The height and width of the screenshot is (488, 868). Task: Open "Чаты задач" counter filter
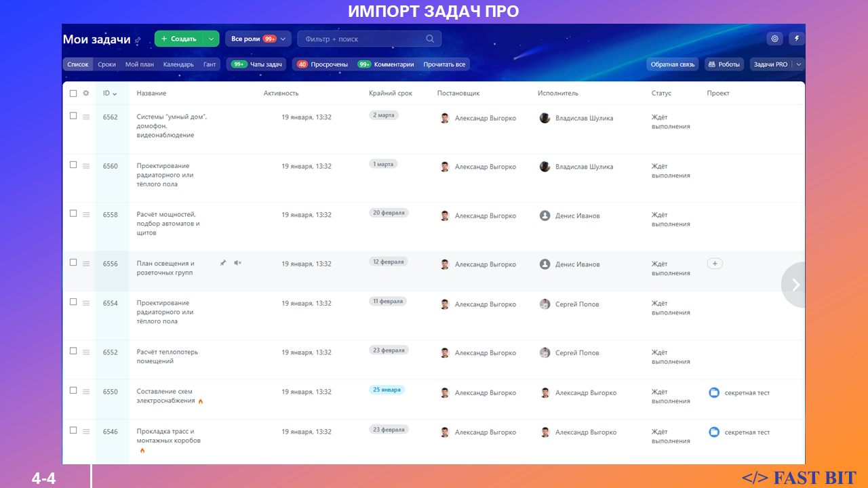(x=256, y=64)
